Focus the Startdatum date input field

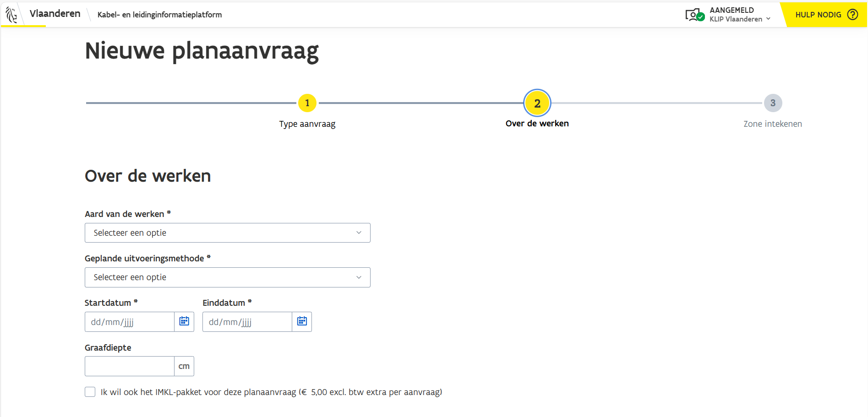pyautogui.click(x=130, y=322)
